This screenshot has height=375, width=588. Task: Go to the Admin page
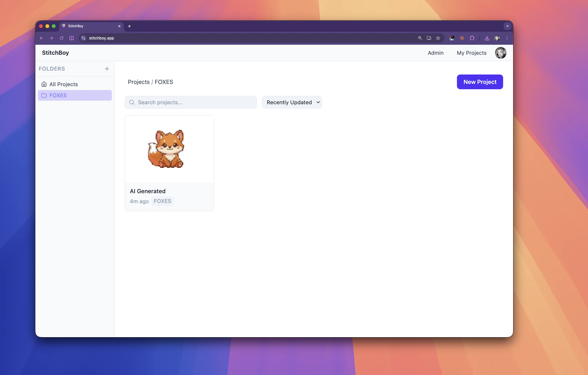[436, 53]
